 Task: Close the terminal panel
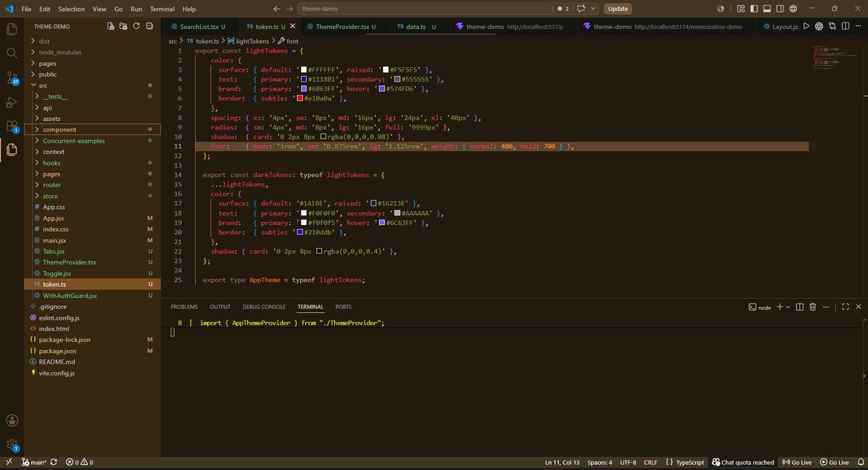859,307
